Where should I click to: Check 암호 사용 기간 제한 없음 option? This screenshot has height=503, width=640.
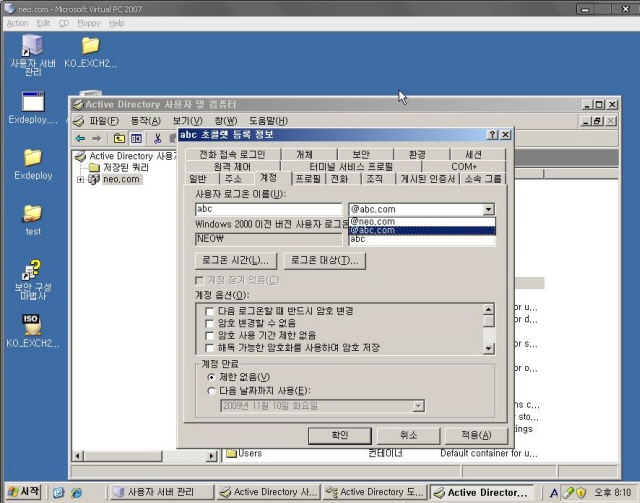click(x=209, y=336)
